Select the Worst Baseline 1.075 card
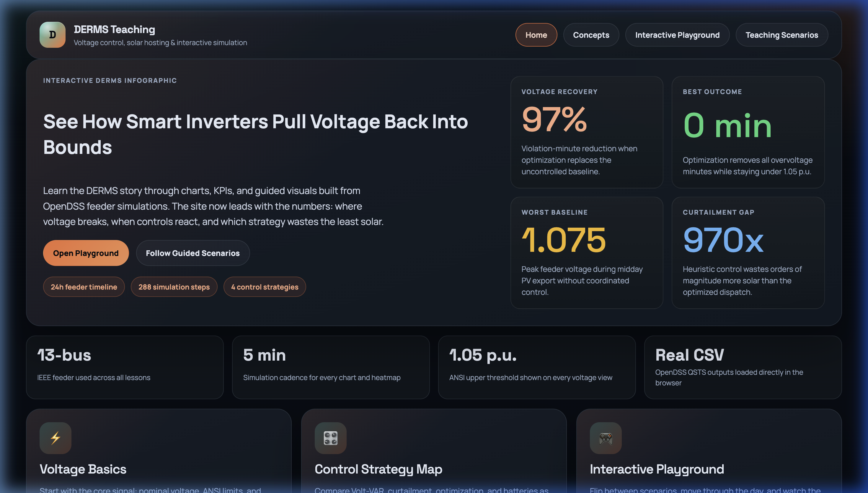Image resolution: width=868 pixels, height=493 pixels. click(x=586, y=253)
